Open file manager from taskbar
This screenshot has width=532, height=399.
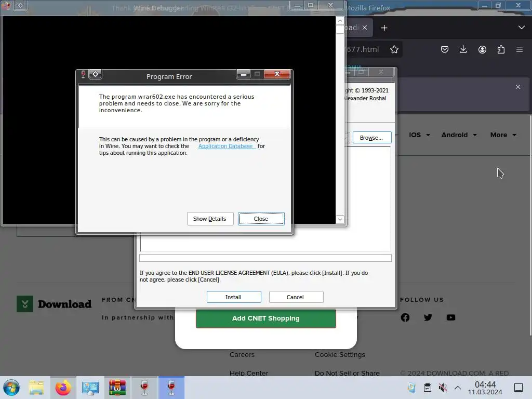click(x=36, y=388)
